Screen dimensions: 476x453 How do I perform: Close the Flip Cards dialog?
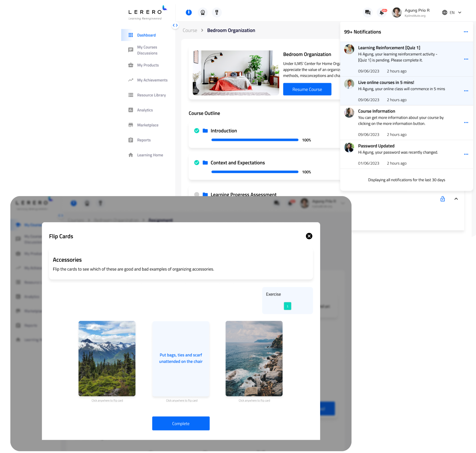click(x=309, y=236)
